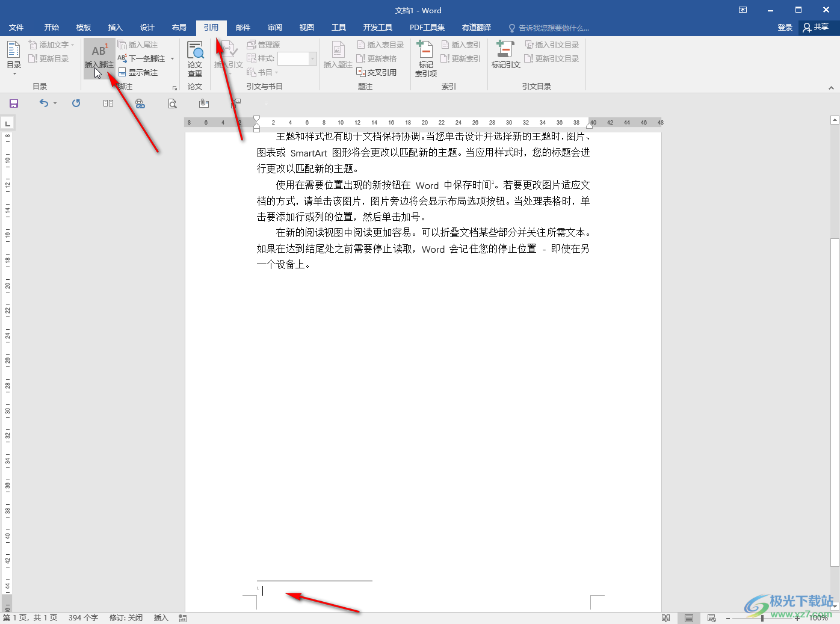840x624 pixels.
Task: Click Print Preview magnifier icon
Action: coord(173,103)
